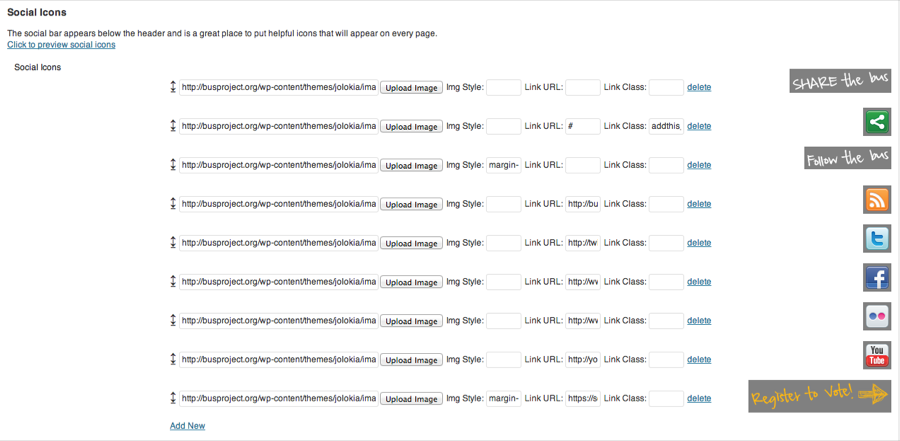Click the 'Register to Vote!' banner image
The image size is (900, 441).
point(820,396)
